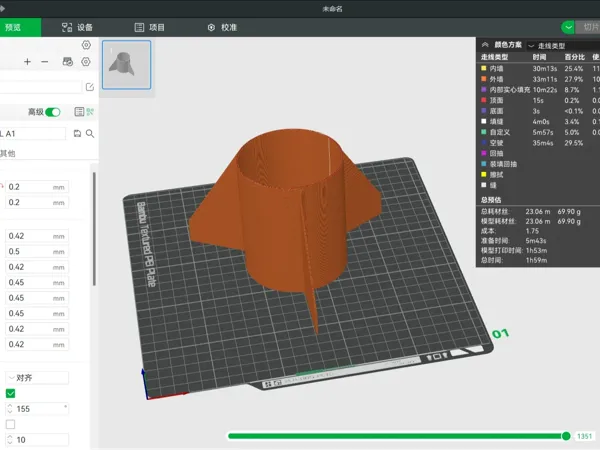The image size is (600, 450).
Task: Click the 01 plate number label
Action: 501,334
